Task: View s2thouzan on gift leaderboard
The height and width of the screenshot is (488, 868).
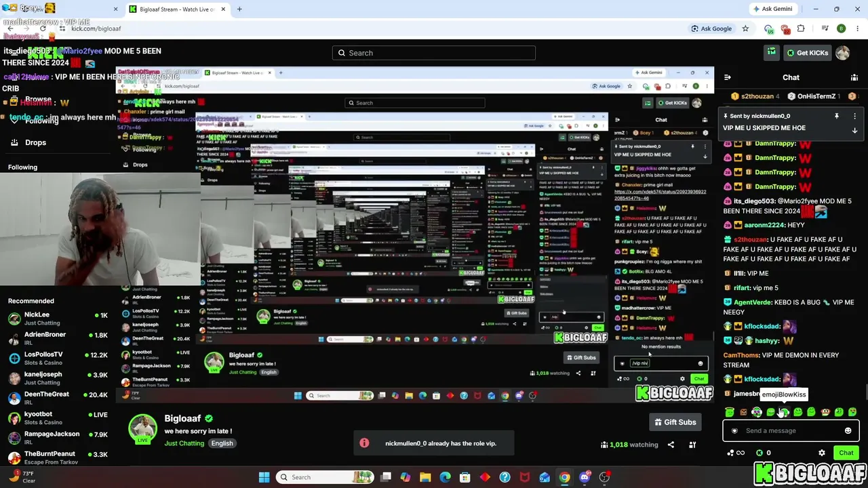Action: [x=756, y=96]
